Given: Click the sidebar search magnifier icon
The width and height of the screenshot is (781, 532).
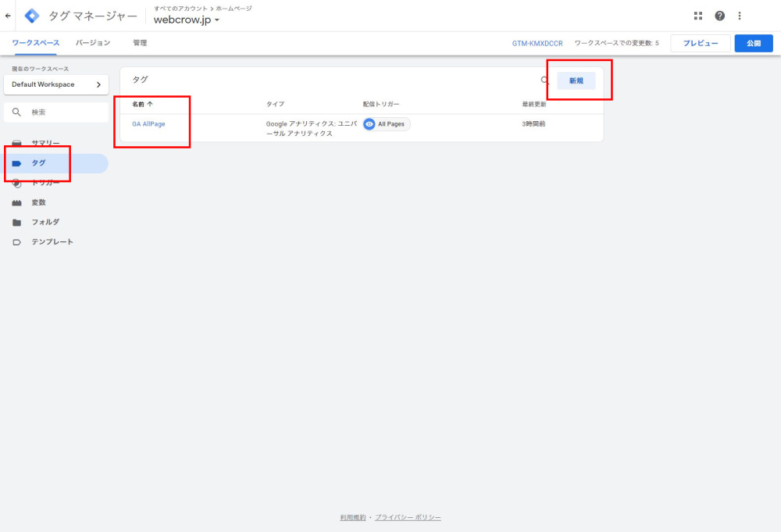Looking at the screenshot, I should click(x=16, y=112).
